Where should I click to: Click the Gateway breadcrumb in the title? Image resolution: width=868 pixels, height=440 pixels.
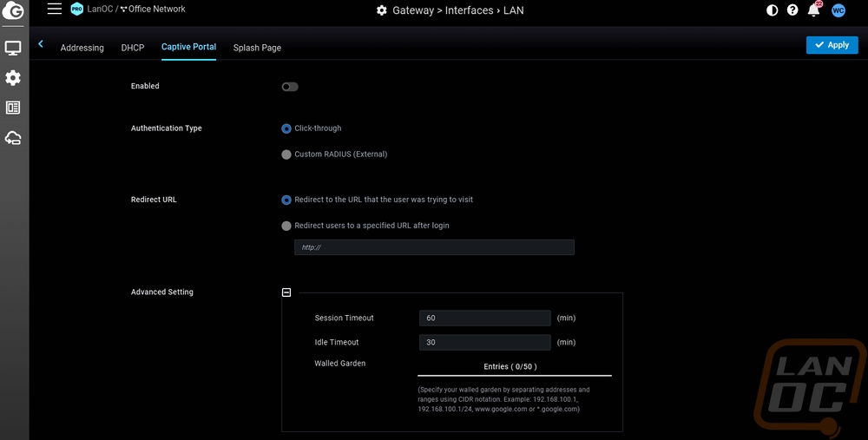click(413, 10)
